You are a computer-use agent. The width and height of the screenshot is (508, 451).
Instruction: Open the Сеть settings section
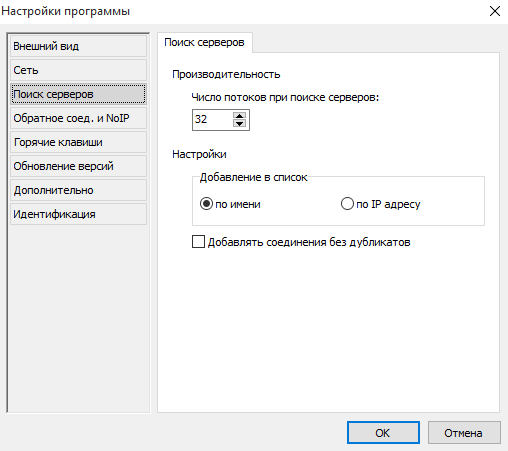(x=78, y=70)
